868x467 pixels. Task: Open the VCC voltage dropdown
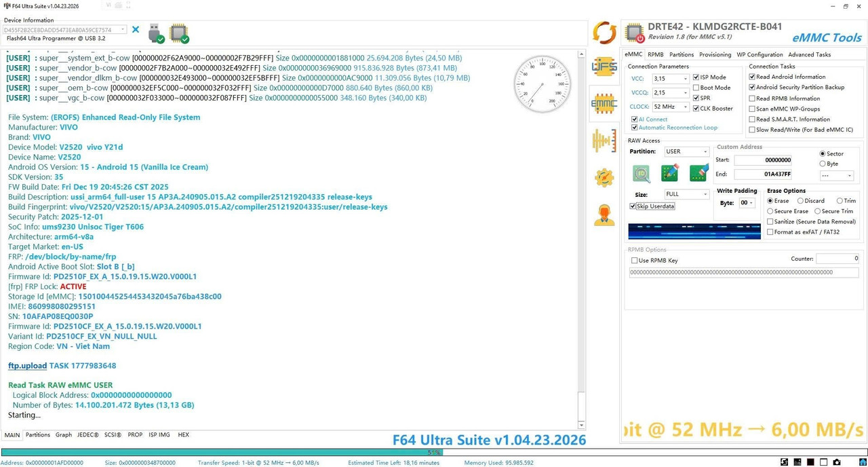pyautogui.click(x=671, y=79)
